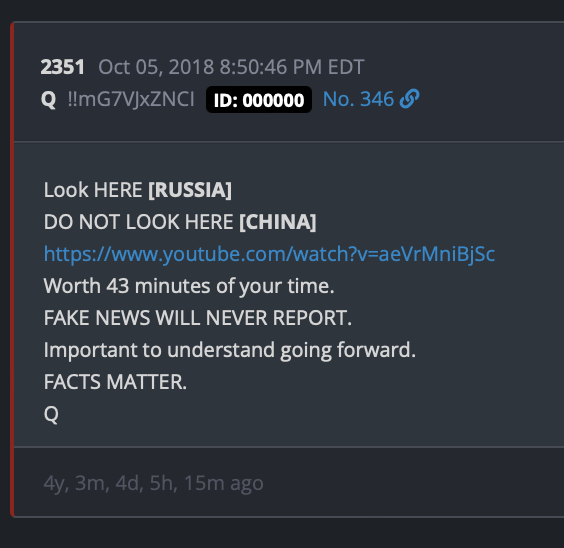Click the red vertical bar on the post edge
This screenshot has height=548, width=564.
(12, 269)
